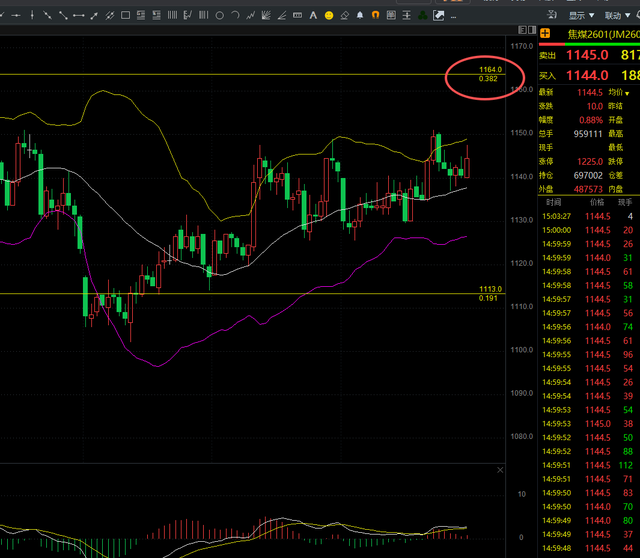
Task: Click the bell alert icon
Action: pos(360,16)
